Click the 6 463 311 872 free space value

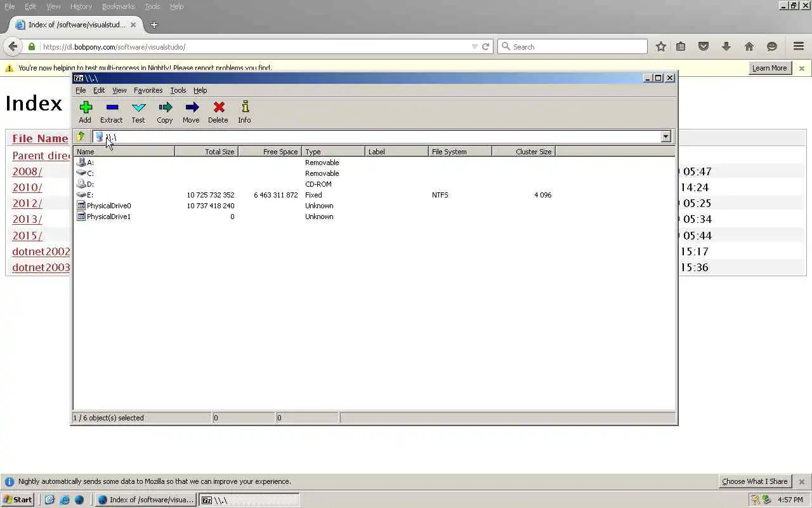click(275, 195)
